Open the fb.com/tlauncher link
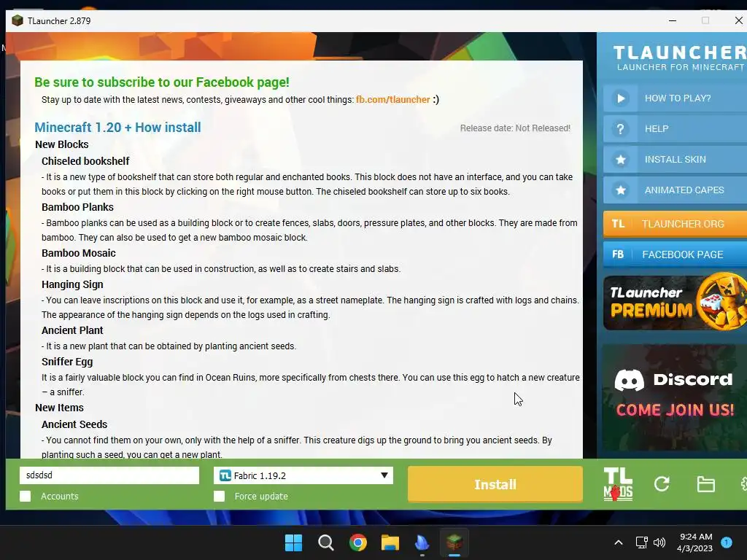This screenshot has width=747, height=560. coord(392,99)
